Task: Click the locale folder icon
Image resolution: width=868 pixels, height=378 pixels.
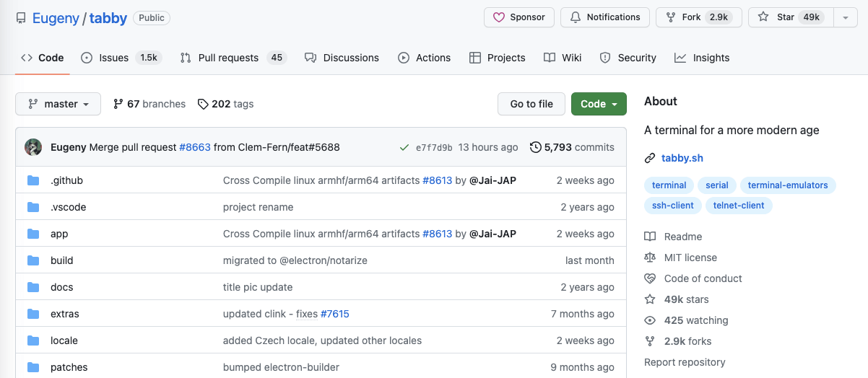Action: (33, 340)
